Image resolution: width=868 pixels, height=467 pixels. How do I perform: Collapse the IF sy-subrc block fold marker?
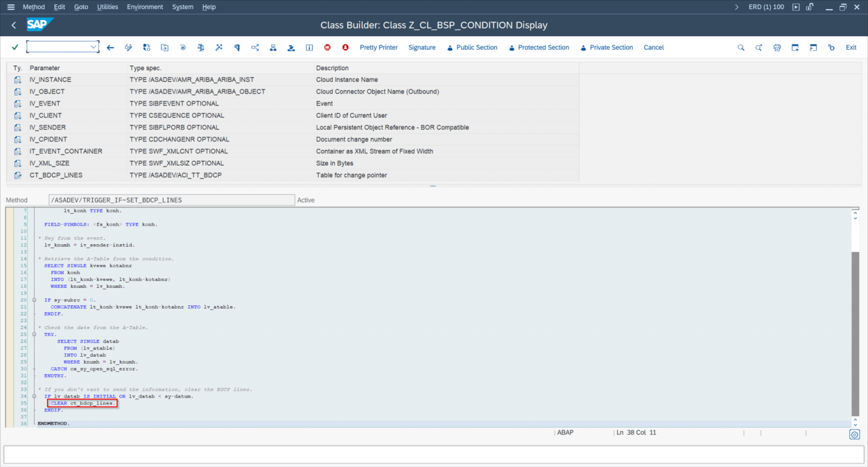click(x=34, y=300)
